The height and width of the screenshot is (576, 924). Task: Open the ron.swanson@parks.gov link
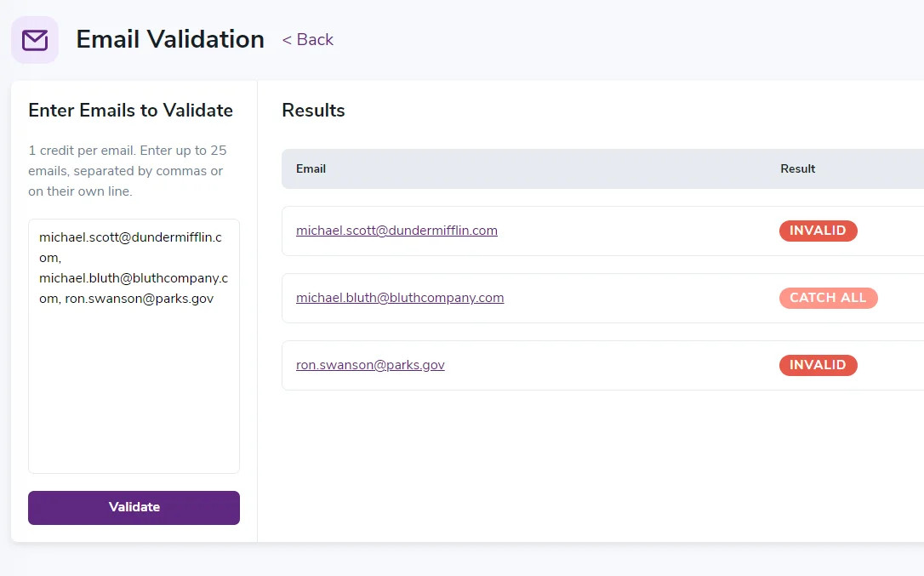tap(370, 364)
